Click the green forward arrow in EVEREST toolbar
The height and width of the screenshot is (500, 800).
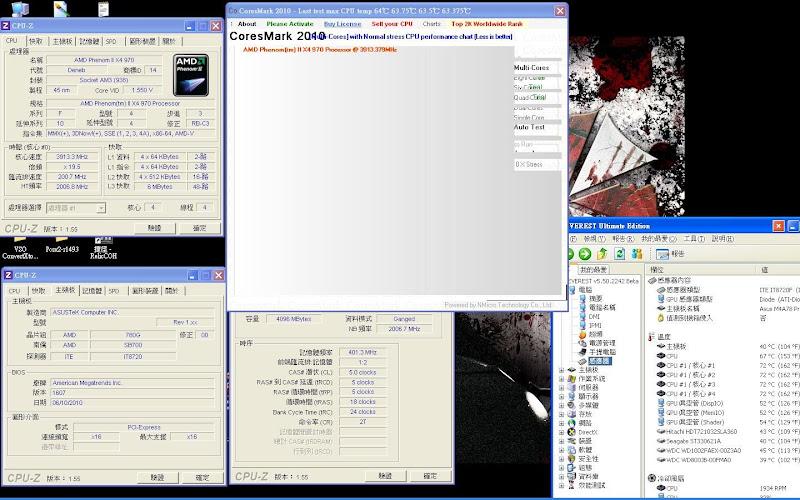click(x=585, y=254)
